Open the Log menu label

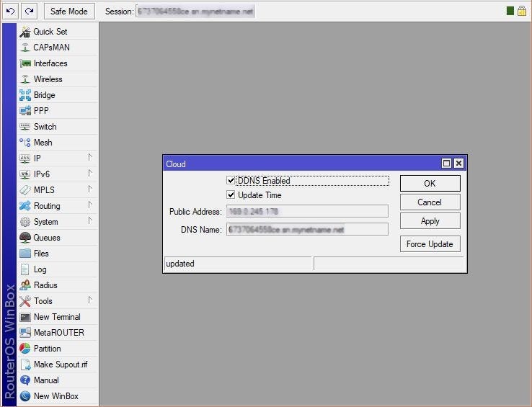click(x=40, y=269)
